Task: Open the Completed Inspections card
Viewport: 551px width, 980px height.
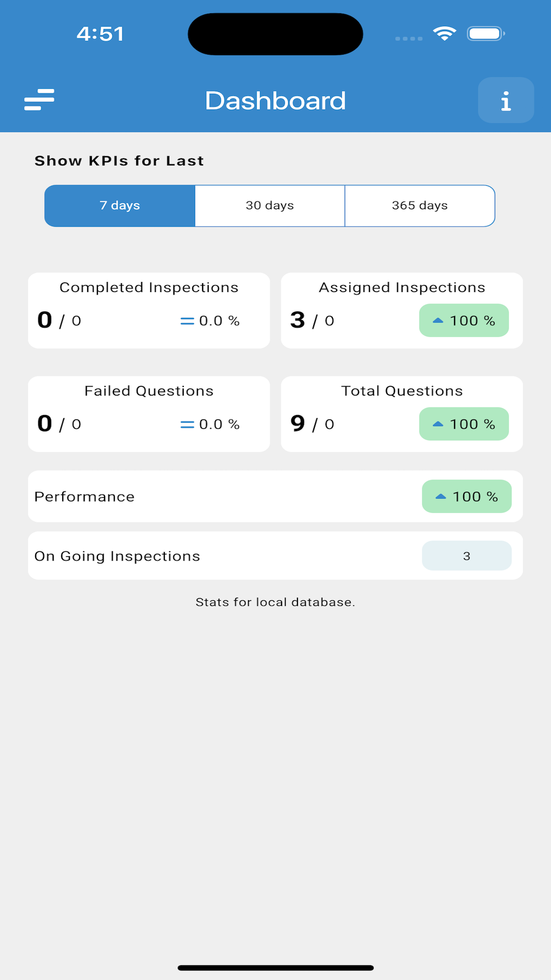Action: 149,310
